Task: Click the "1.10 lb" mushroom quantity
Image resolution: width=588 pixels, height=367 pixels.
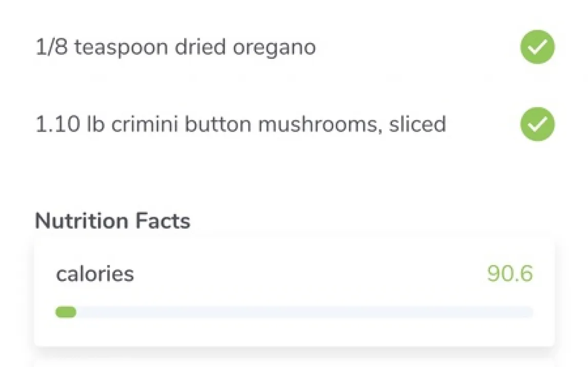Action: [x=69, y=125]
